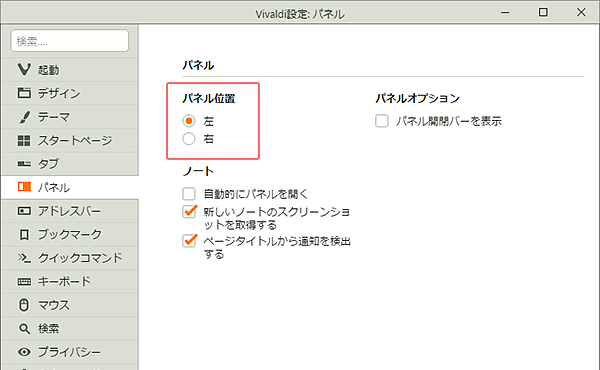
Task: Go to キーボード settings
Action: coord(70,282)
